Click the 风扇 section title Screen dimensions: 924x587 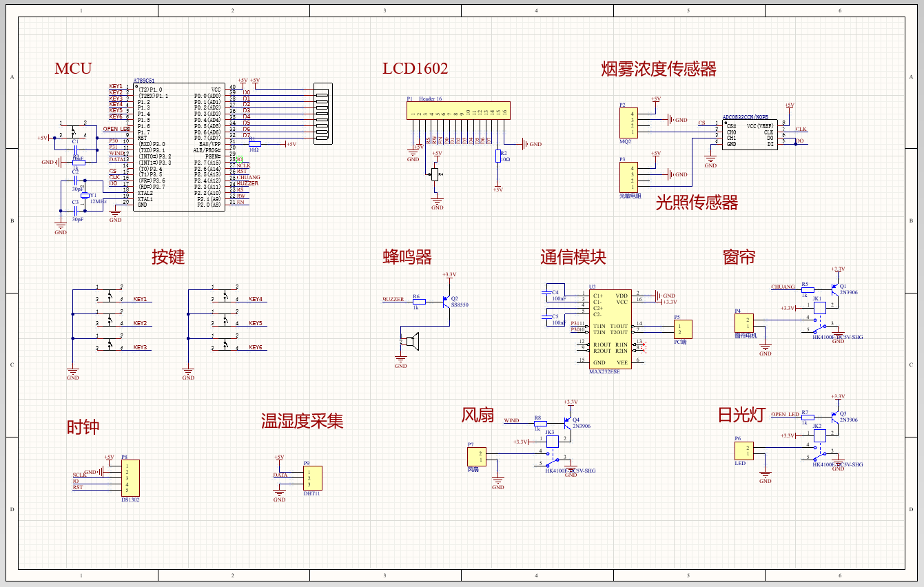478,415
